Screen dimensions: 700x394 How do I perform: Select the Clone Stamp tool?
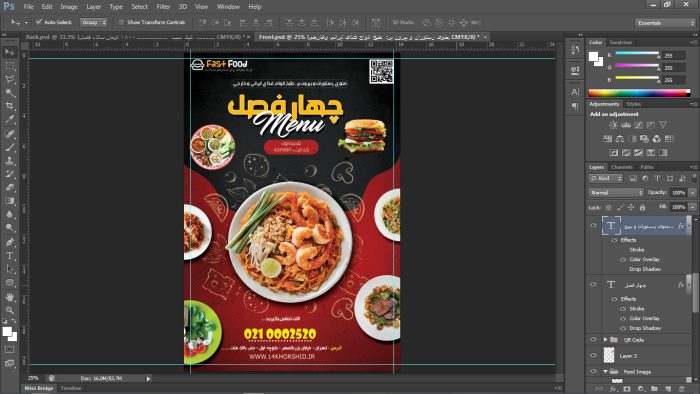click(9, 161)
